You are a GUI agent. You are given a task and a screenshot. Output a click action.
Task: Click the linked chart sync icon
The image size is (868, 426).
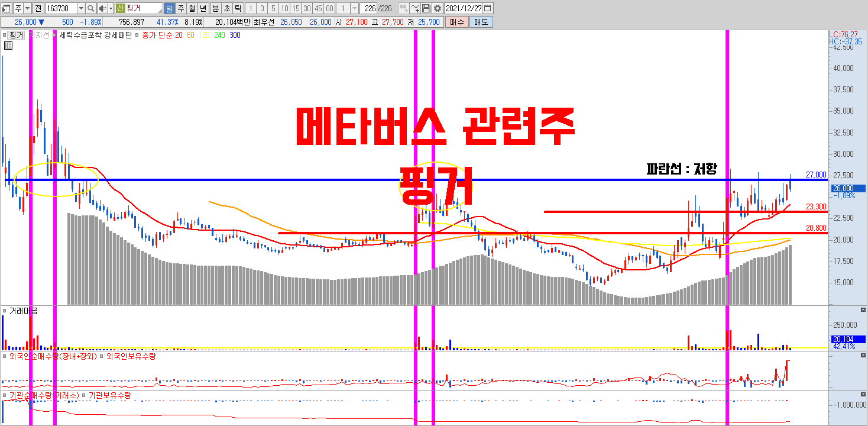click(403, 8)
